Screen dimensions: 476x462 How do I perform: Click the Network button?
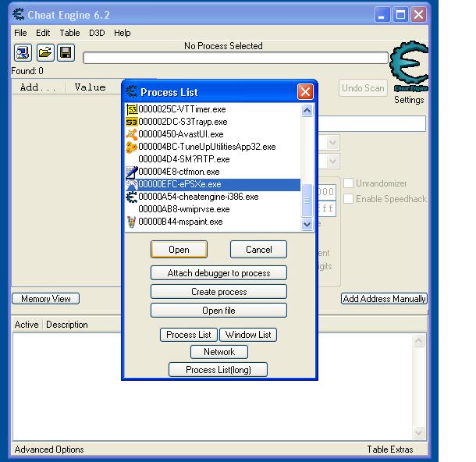[x=218, y=352]
